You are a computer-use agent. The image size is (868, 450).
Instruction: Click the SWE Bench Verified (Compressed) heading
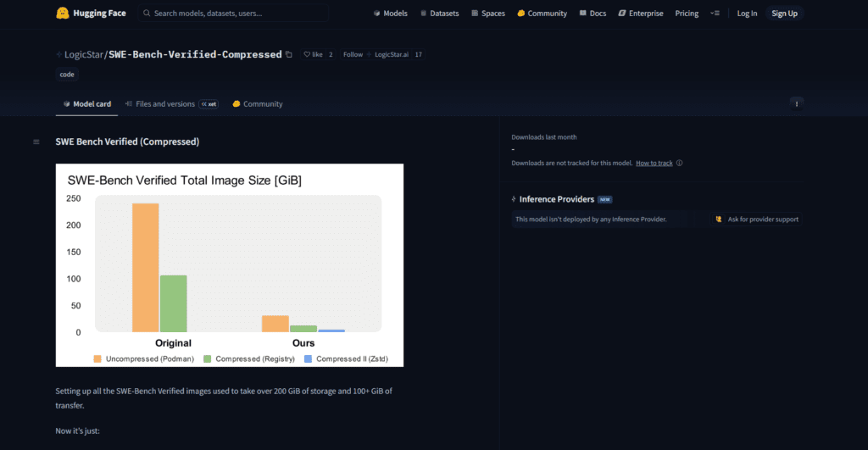pyautogui.click(x=127, y=142)
